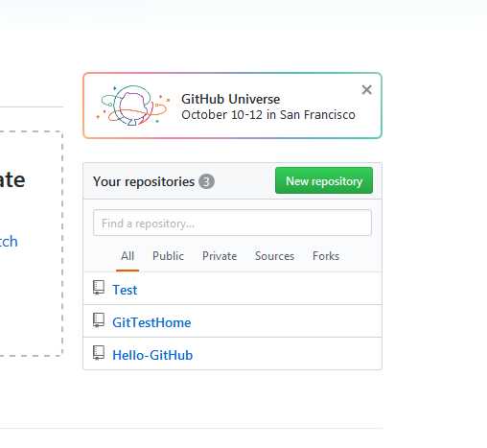Screen dimensions: 487x448
Task: Click the Your repositories heading
Action: tap(144, 181)
